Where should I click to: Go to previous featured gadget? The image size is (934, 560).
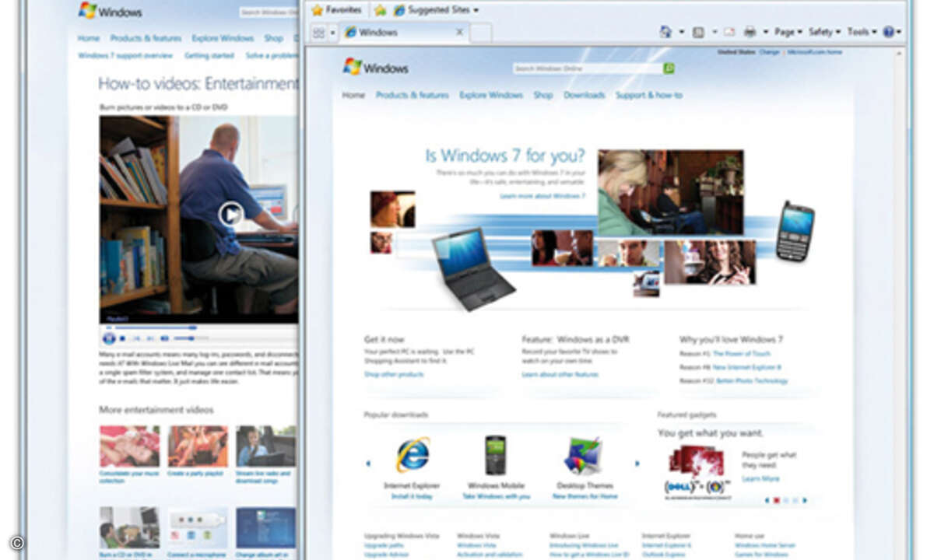[766, 500]
